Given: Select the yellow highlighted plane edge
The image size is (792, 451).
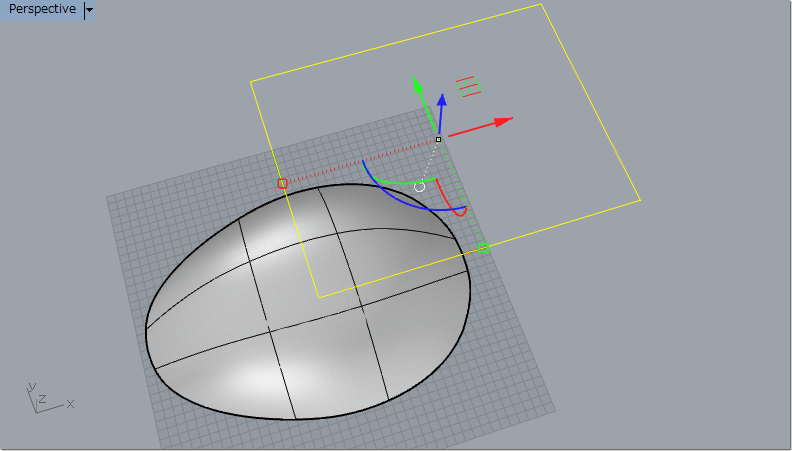Looking at the screenshot, I should click(x=395, y=43).
